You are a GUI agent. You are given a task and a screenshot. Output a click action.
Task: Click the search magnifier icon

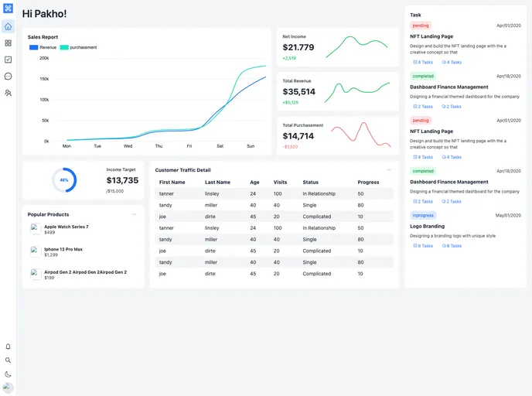tap(8, 360)
